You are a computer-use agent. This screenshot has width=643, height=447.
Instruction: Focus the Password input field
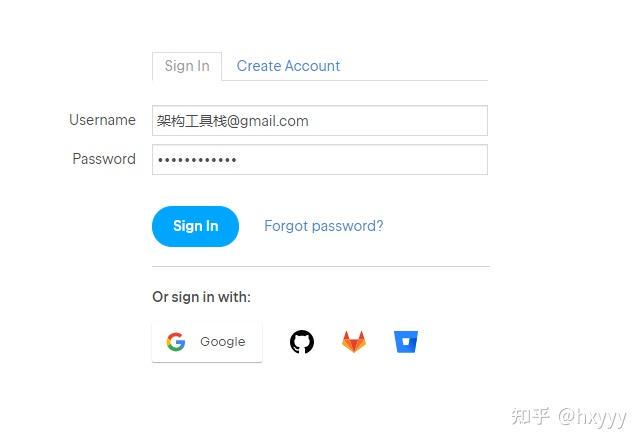click(320, 160)
